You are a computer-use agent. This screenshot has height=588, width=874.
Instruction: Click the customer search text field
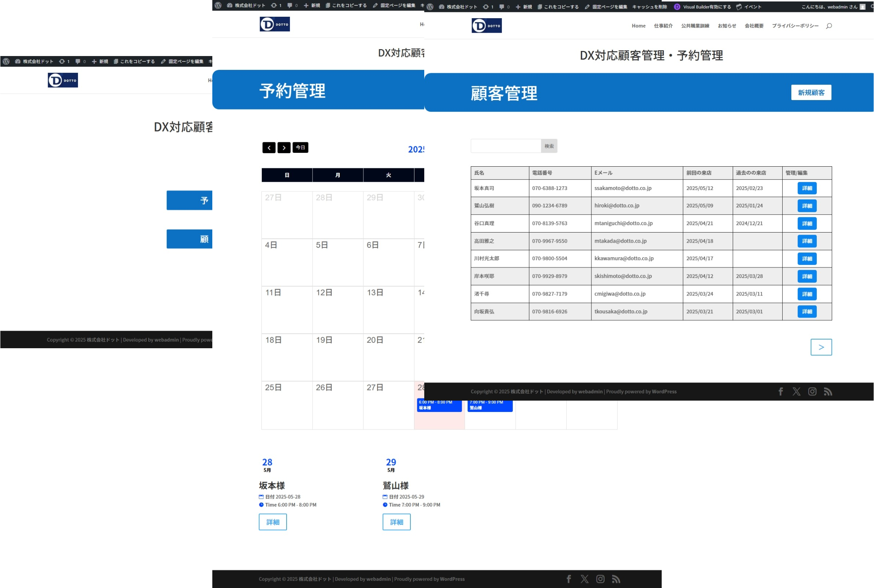point(505,146)
